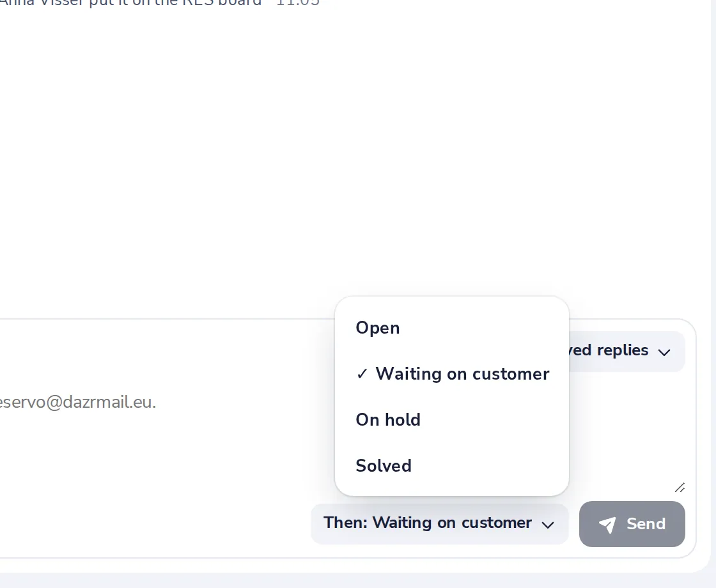716x588 pixels.
Task: Click the blank conversation area above the menu
Action: click(x=347, y=160)
